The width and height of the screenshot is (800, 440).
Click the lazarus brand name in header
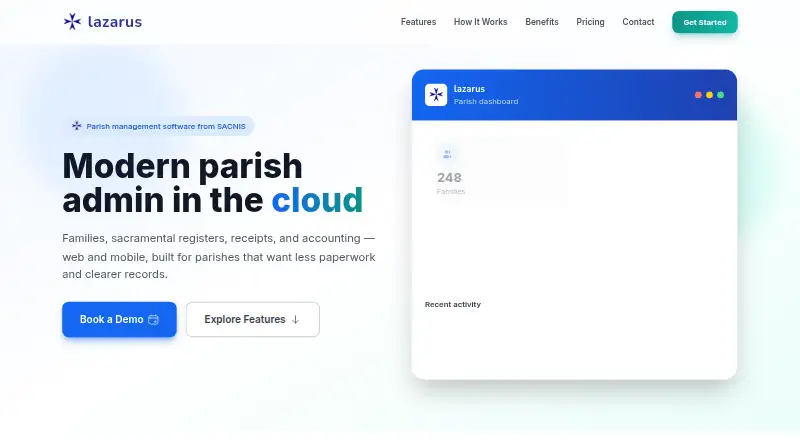click(x=115, y=21)
